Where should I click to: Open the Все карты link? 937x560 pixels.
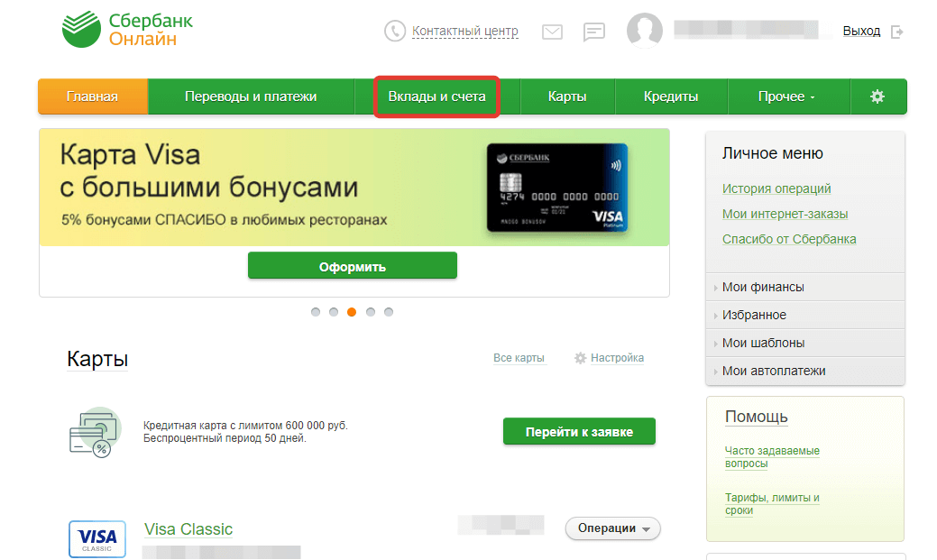coord(519,358)
